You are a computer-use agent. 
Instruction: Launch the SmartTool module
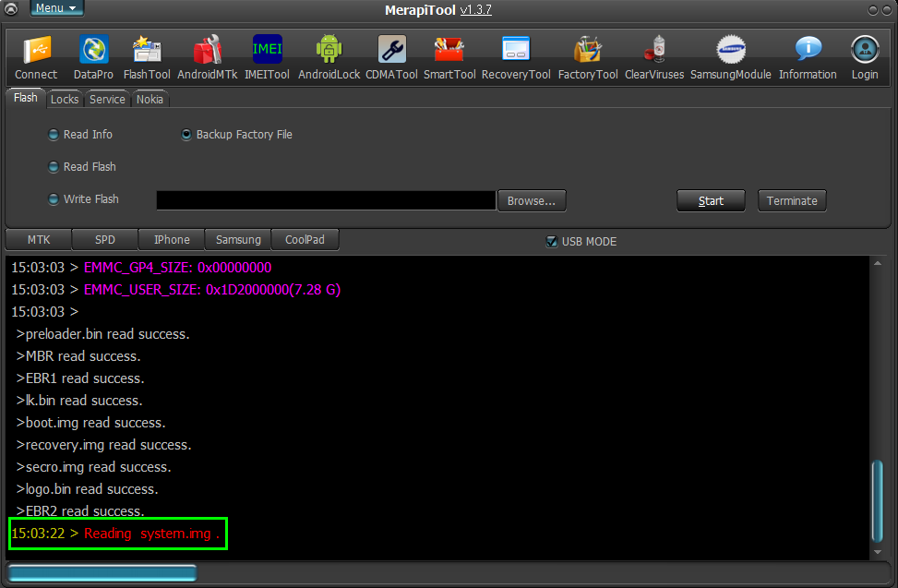pos(449,57)
